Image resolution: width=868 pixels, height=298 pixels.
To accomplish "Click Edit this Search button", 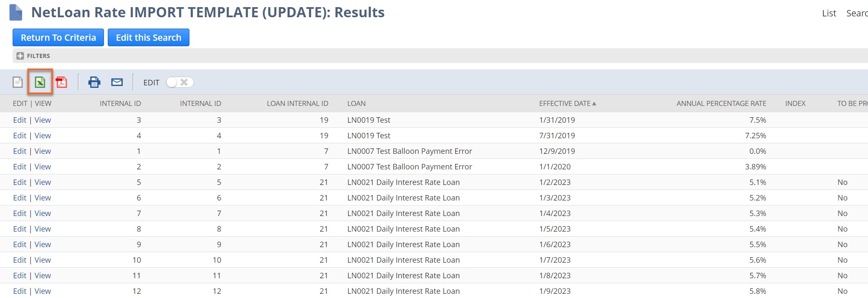I will coord(149,37).
